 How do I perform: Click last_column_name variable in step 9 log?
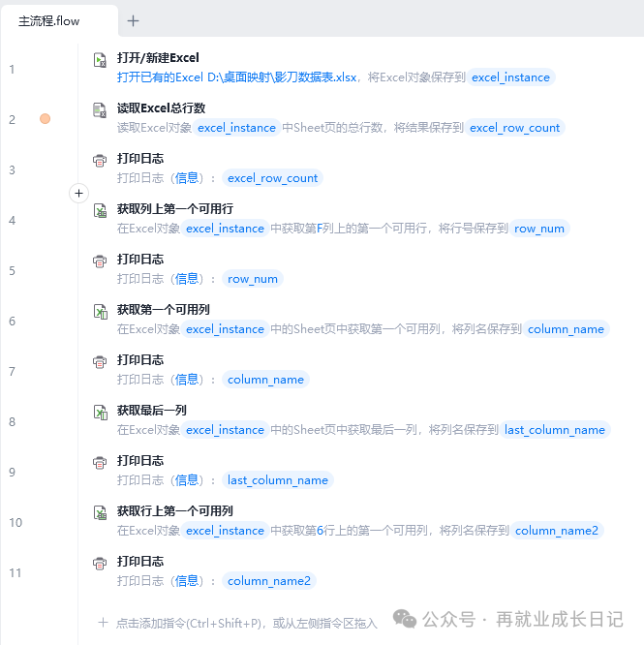coord(278,480)
